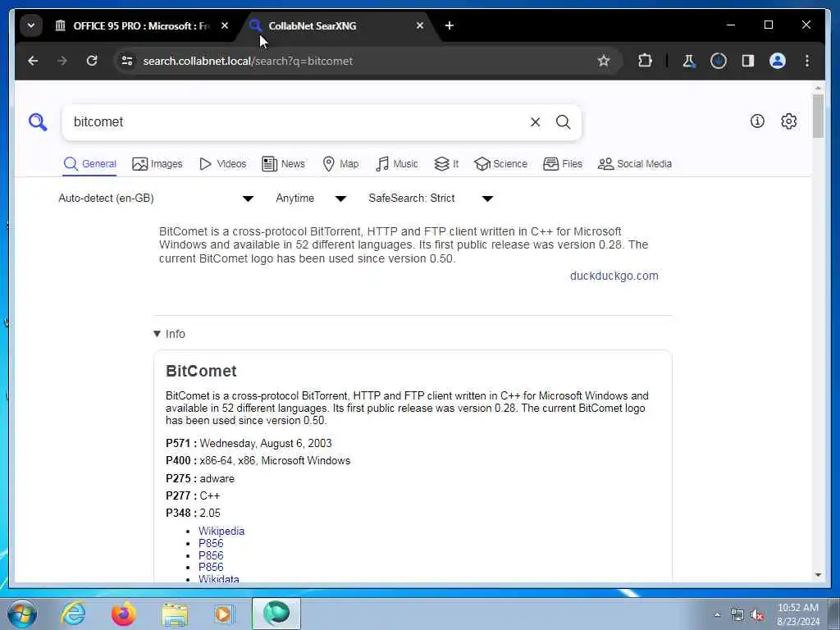Collapse the Info section triangle
This screenshot has width=840, height=630.
(x=157, y=334)
